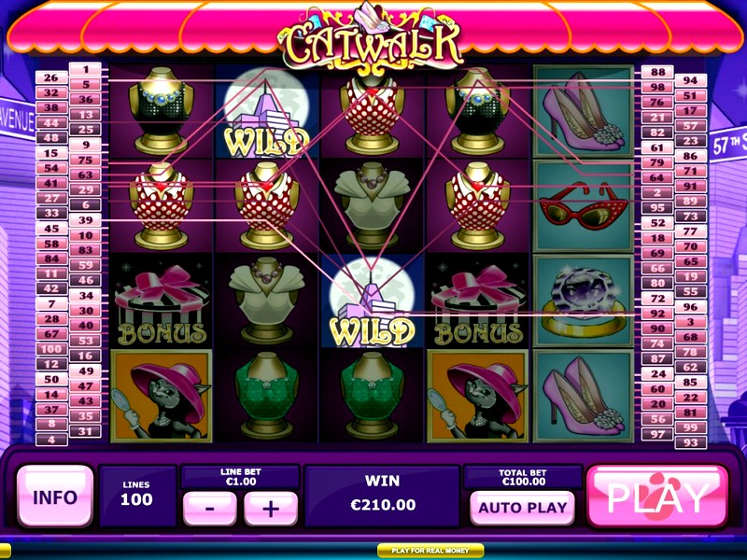
Task: Select payline number 1 marker
Action: pyautogui.click(x=86, y=69)
